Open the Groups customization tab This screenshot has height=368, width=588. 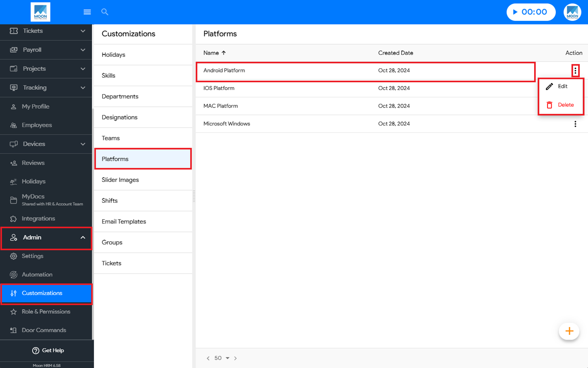(143, 242)
